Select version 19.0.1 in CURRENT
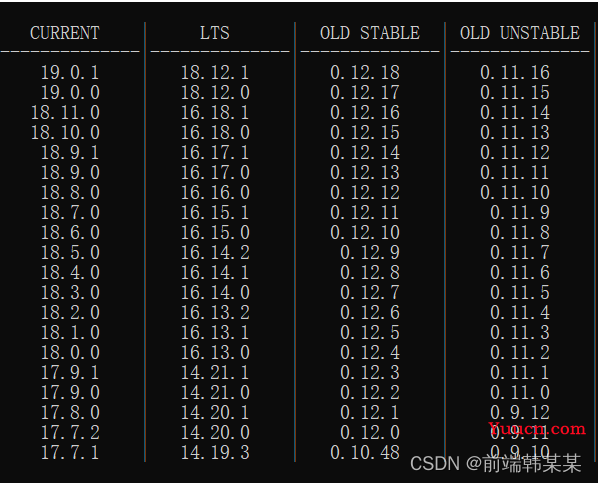Viewport: 598px width, 483px height. [x=70, y=72]
